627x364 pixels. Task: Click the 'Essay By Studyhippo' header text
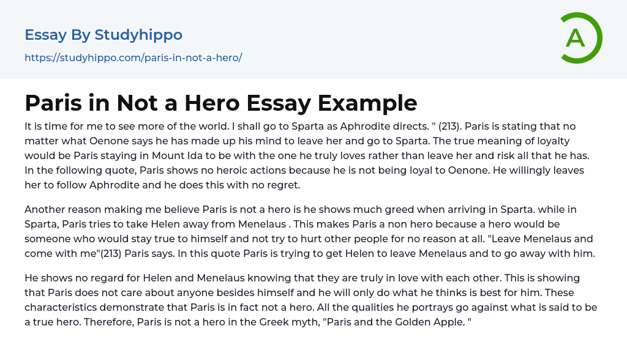click(x=103, y=35)
